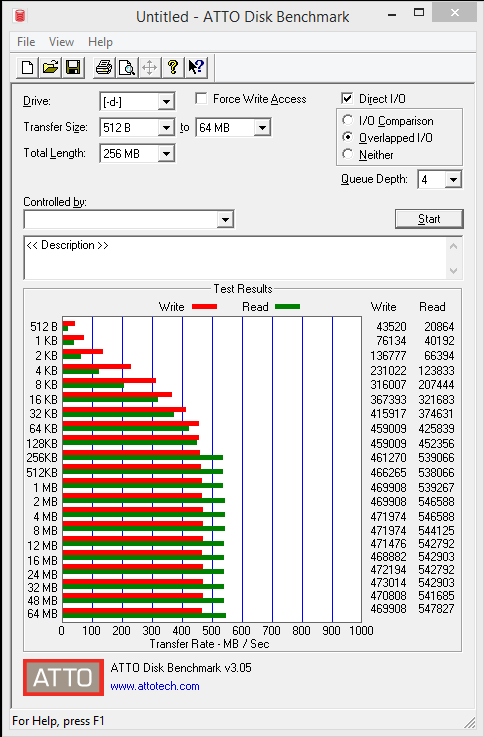Viewport: 484px width, 737px height.
Task: Select the I/O Comparison radio button
Action: pos(348,120)
